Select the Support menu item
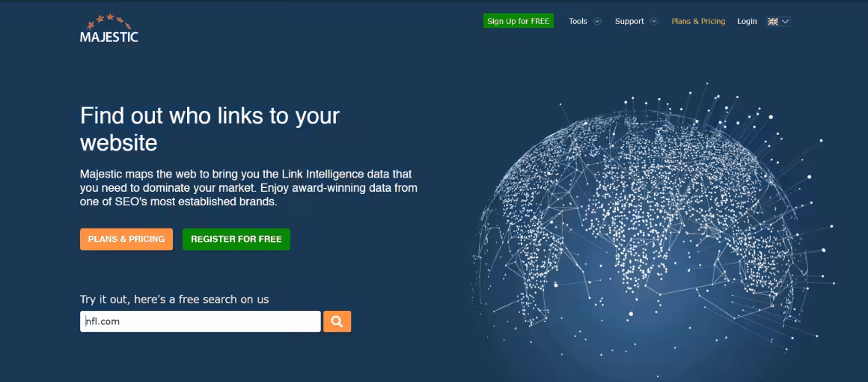 click(629, 22)
